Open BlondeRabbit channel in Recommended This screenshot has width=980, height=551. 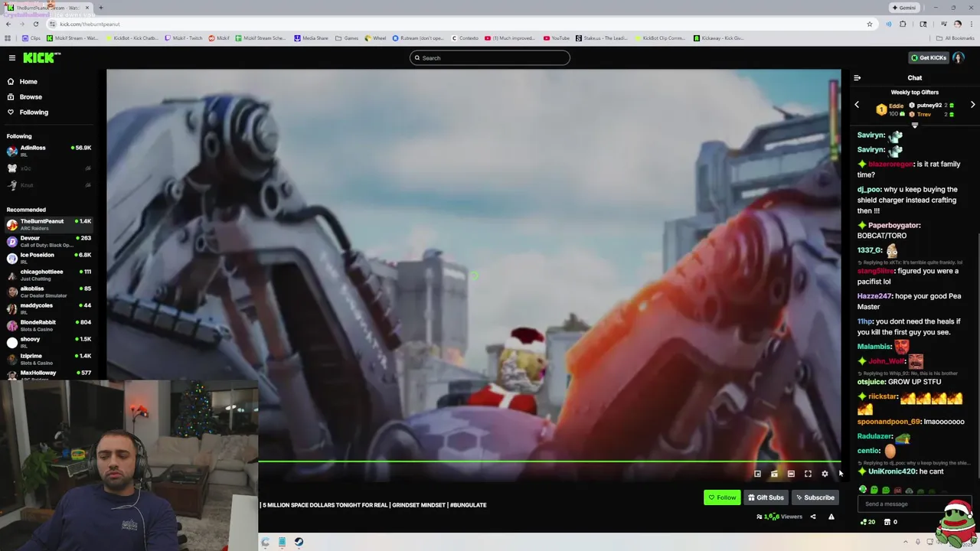(x=49, y=325)
